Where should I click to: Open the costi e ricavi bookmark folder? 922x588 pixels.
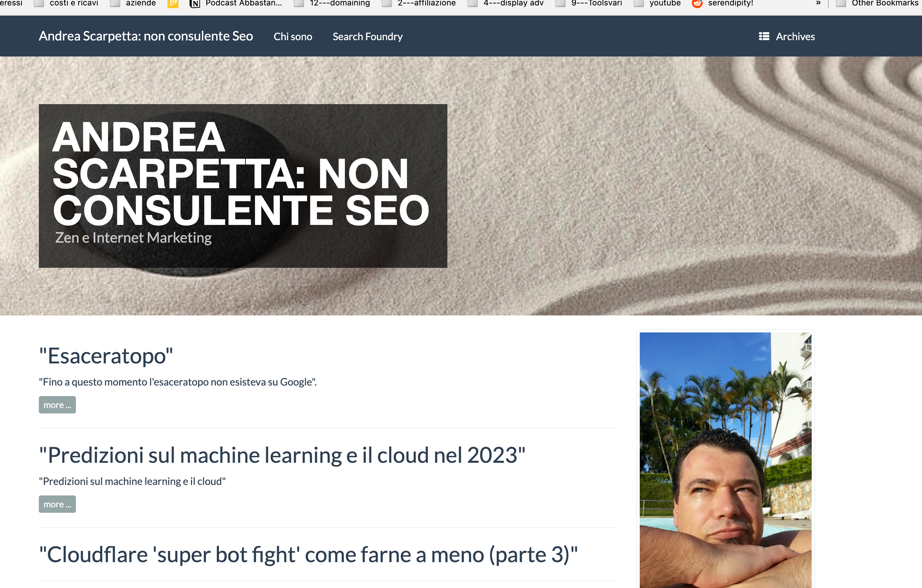[x=66, y=3]
